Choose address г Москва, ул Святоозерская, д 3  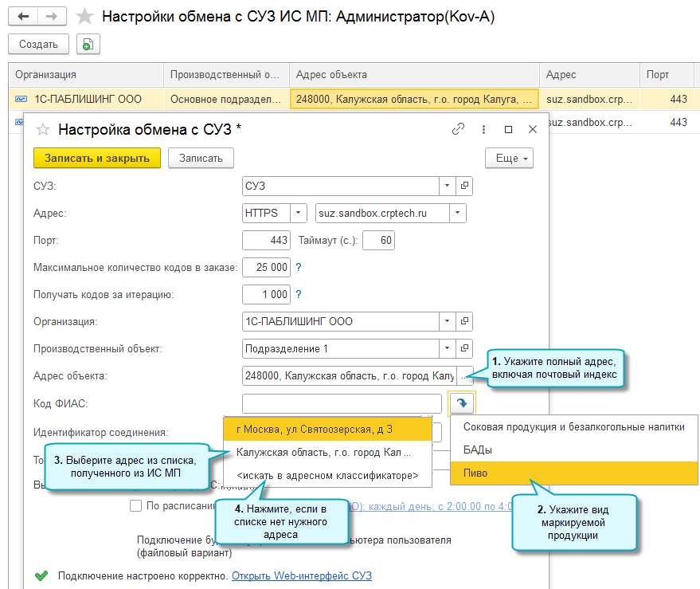click(x=327, y=430)
